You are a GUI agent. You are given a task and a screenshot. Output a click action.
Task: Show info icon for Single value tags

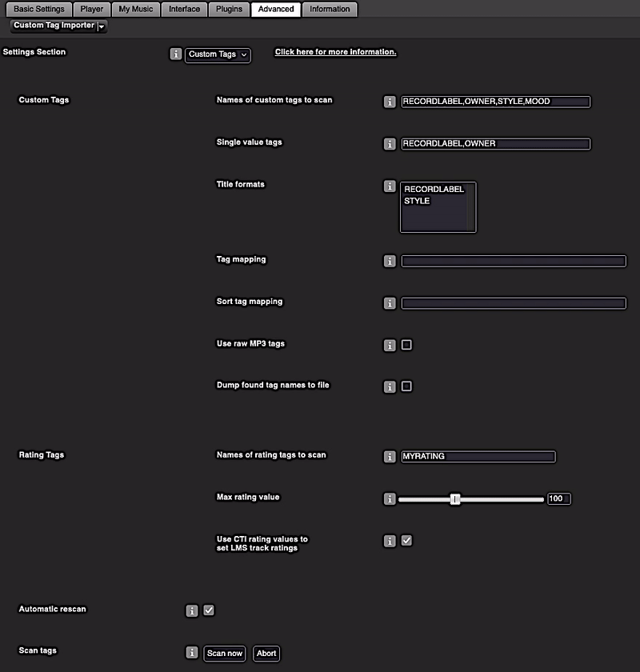(390, 144)
